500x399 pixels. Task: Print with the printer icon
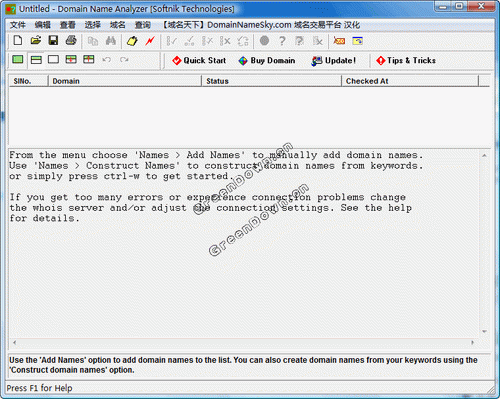71,41
